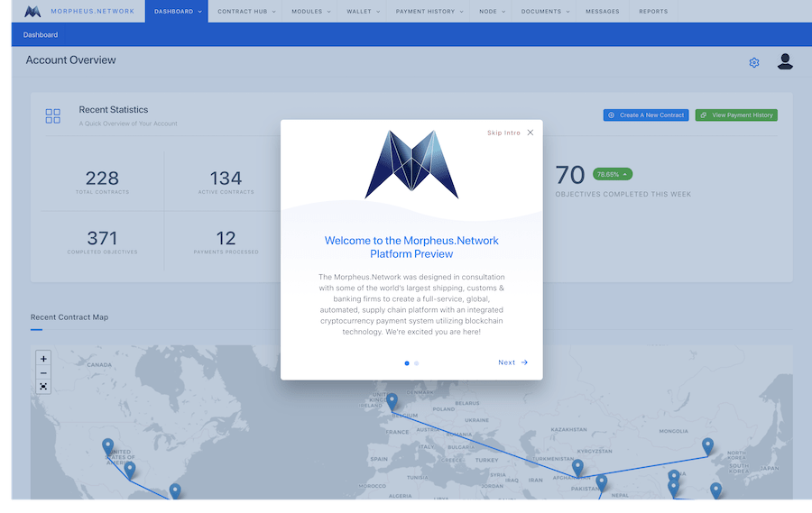The image size is (812, 513).
Task: Click Create A New Contract button
Action: [646, 115]
